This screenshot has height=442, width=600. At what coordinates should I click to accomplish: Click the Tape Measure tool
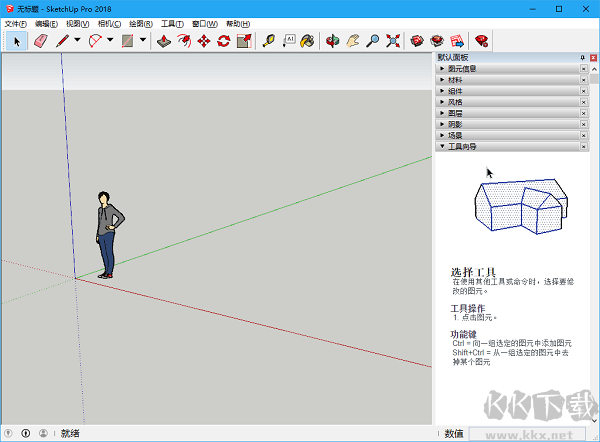268,41
